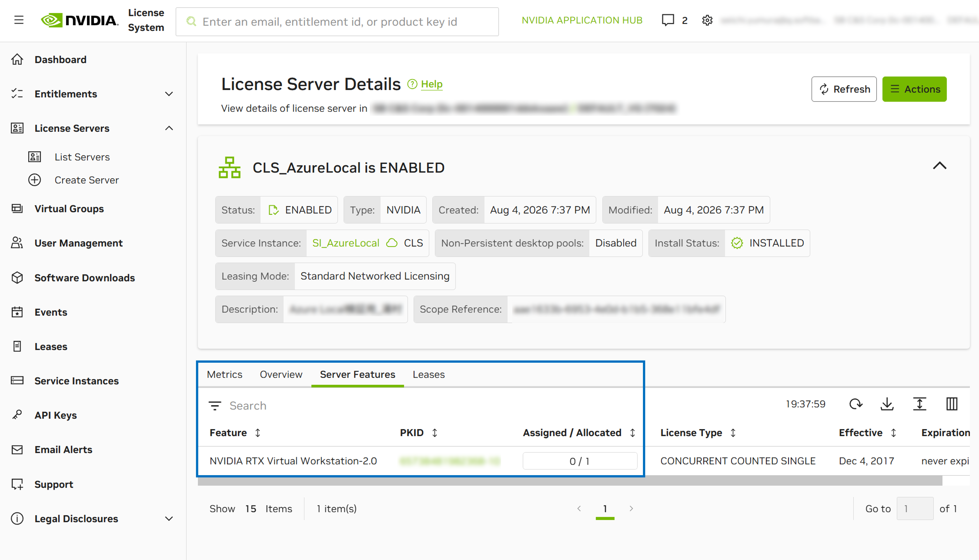
Task: Click the Service Instances icon
Action: pyautogui.click(x=17, y=381)
